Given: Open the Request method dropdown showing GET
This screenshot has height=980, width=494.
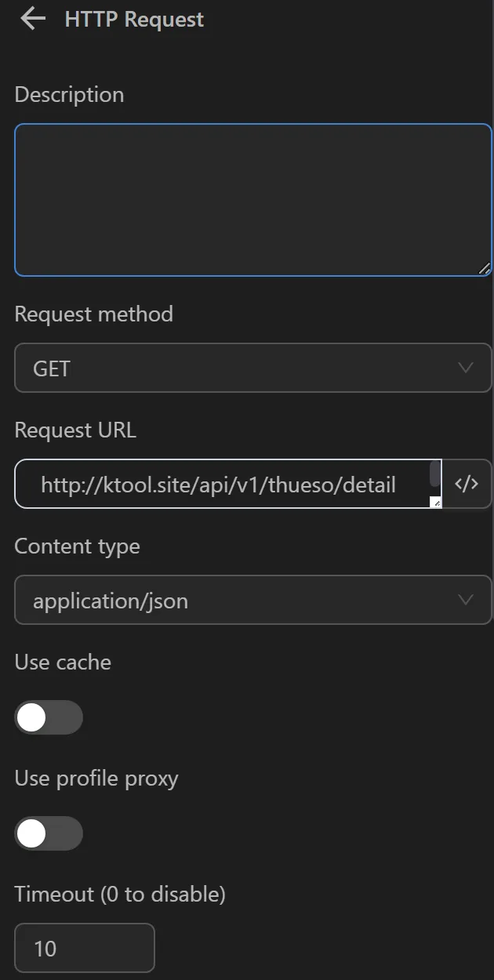Looking at the screenshot, I should coord(252,368).
